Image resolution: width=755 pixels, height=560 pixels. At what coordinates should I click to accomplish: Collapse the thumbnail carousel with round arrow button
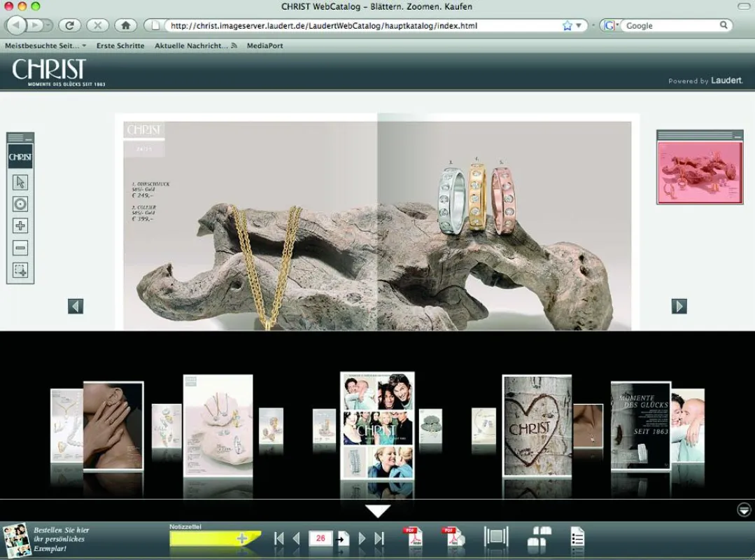tap(744, 510)
